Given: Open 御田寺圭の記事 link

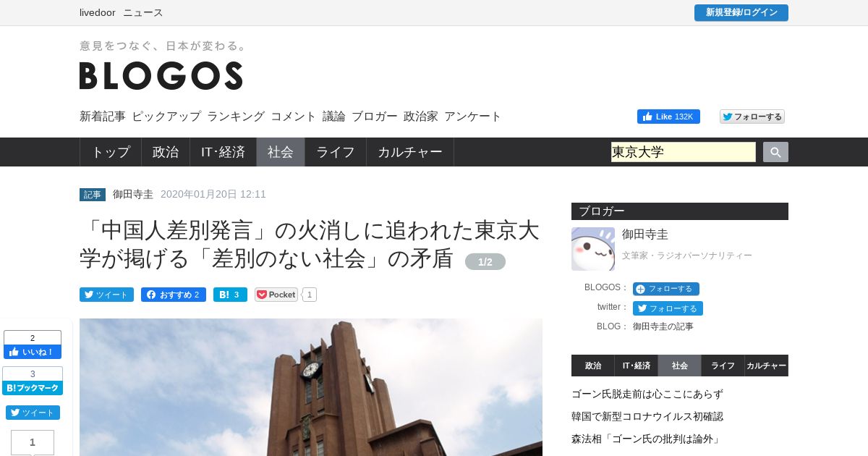Looking at the screenshot, I should point(663,326).
